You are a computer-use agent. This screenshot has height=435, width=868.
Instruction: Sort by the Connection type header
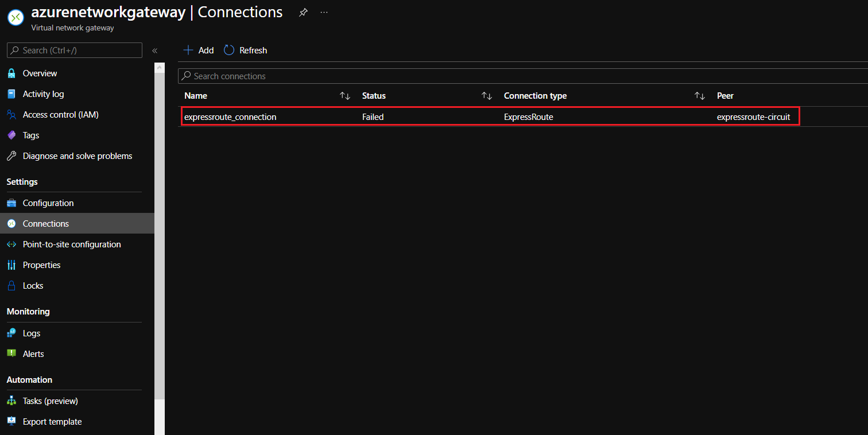pos(535,96)
